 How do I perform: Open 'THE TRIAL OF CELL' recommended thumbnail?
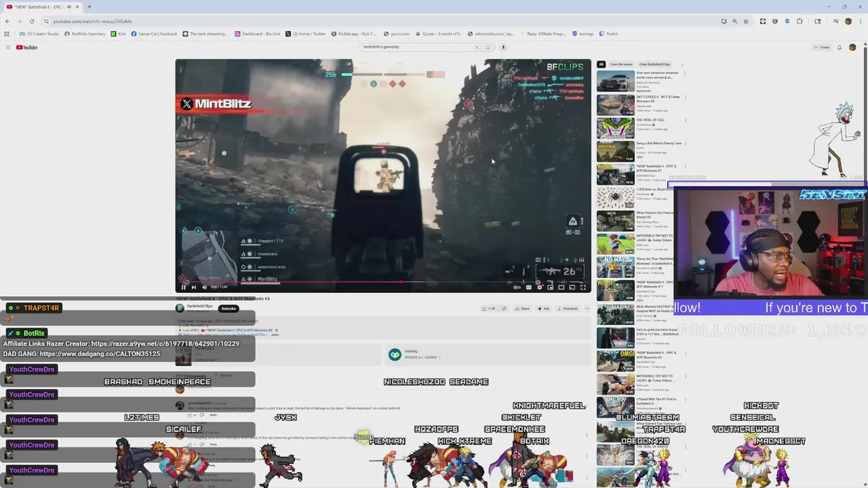click(615, 128)
